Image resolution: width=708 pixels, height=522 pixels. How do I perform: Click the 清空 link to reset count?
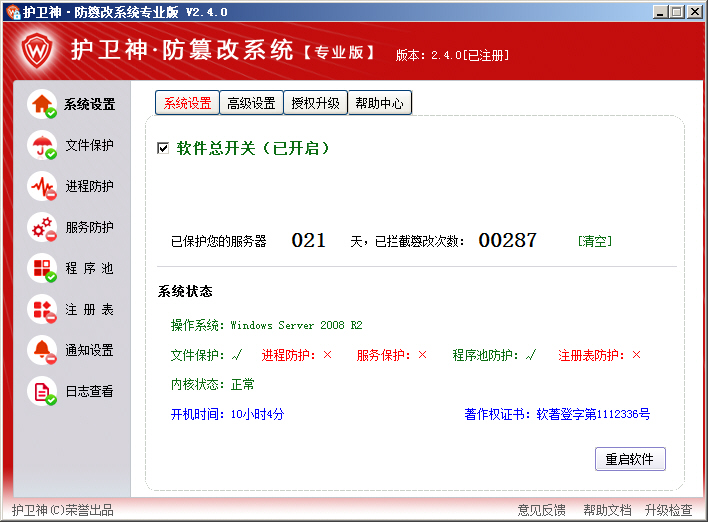[595, 241]
